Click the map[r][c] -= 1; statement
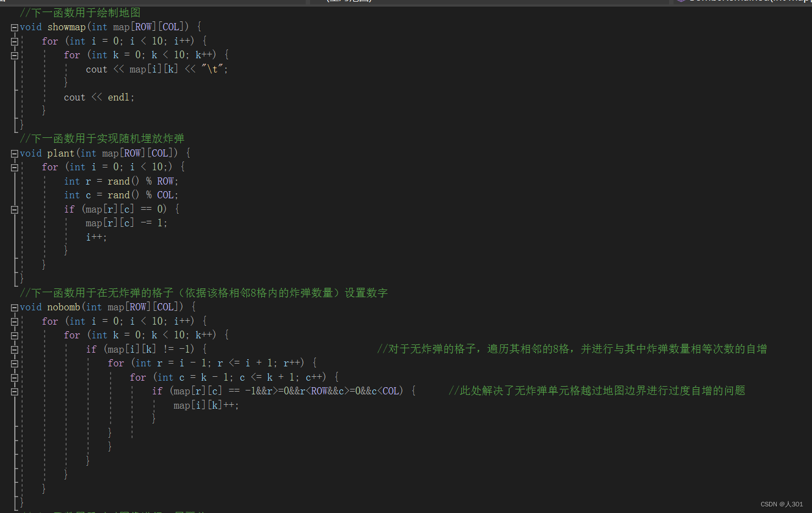812x513 pixels. 126,223
